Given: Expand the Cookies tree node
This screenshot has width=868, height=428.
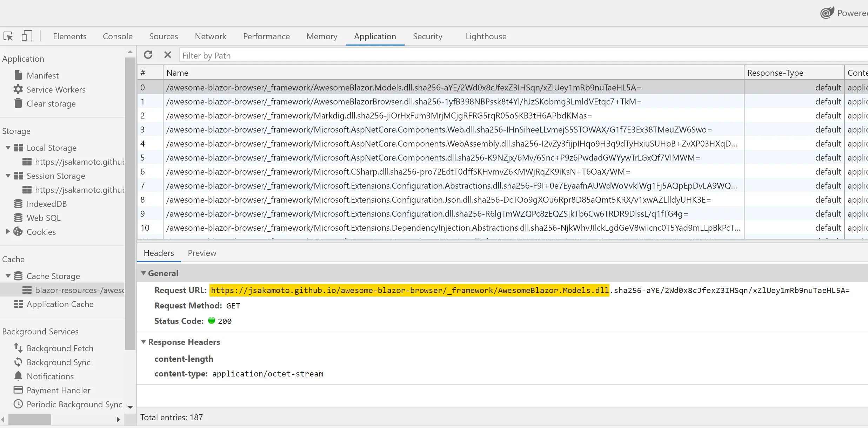Looking at the screenshot, I should [8, 232].
